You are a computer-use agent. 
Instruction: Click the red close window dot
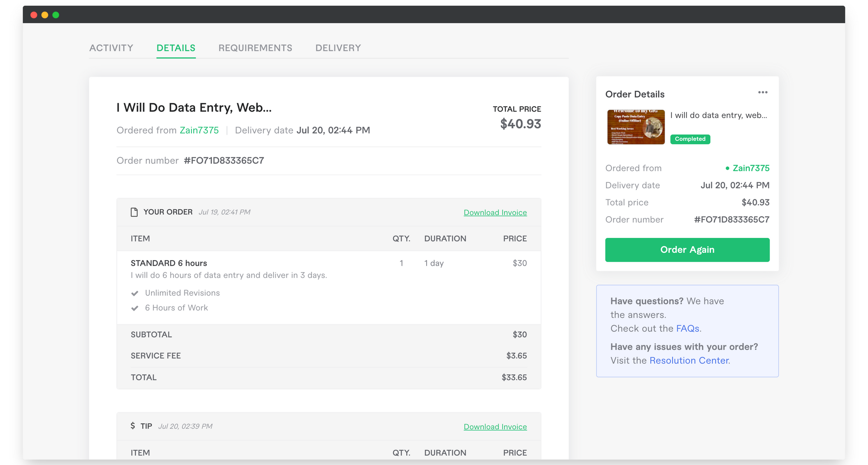pos(34,15)
